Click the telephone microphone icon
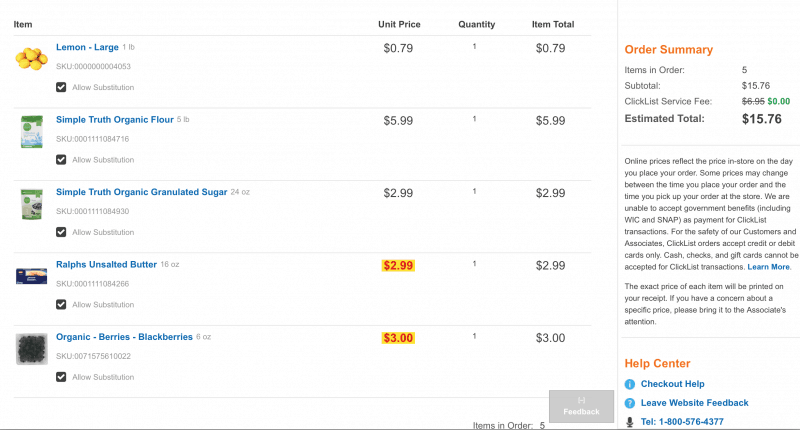The width and height of the screenshot is (800, 430). (630, 422)
